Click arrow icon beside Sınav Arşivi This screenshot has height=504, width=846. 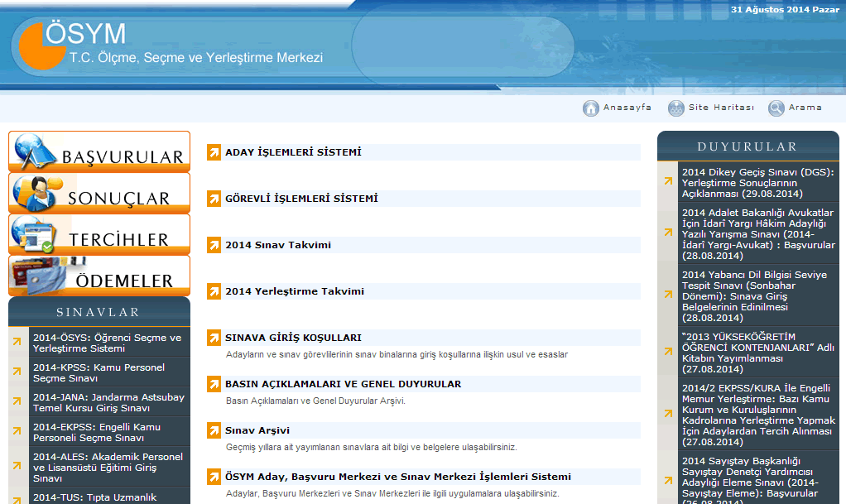[x=214, y=430]
